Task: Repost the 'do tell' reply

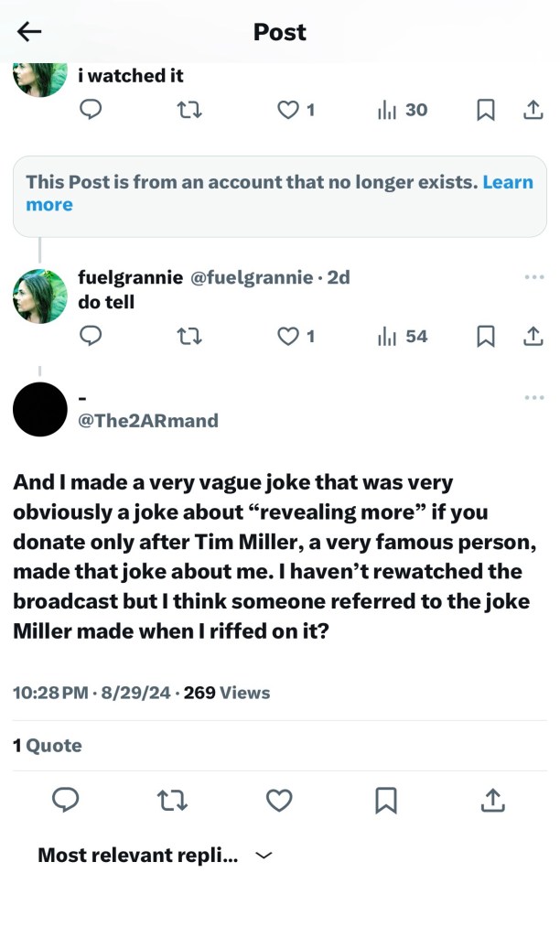Action: point(188,337)
